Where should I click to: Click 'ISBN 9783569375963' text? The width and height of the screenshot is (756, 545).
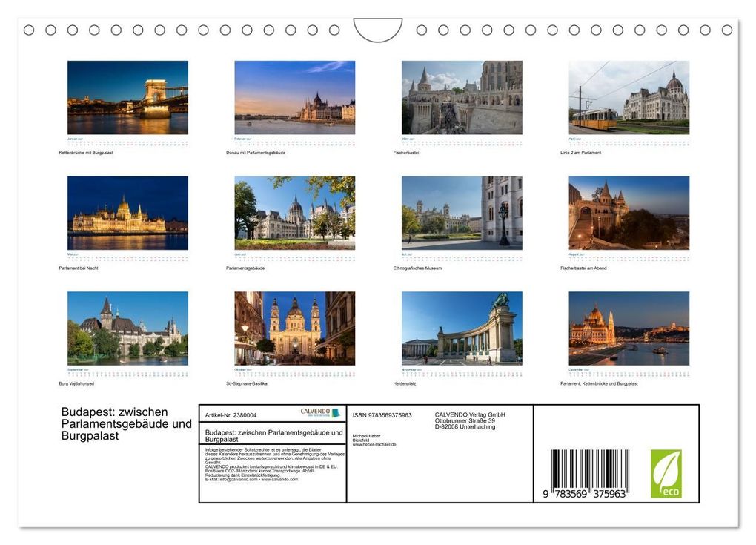(x=382, y=415)
